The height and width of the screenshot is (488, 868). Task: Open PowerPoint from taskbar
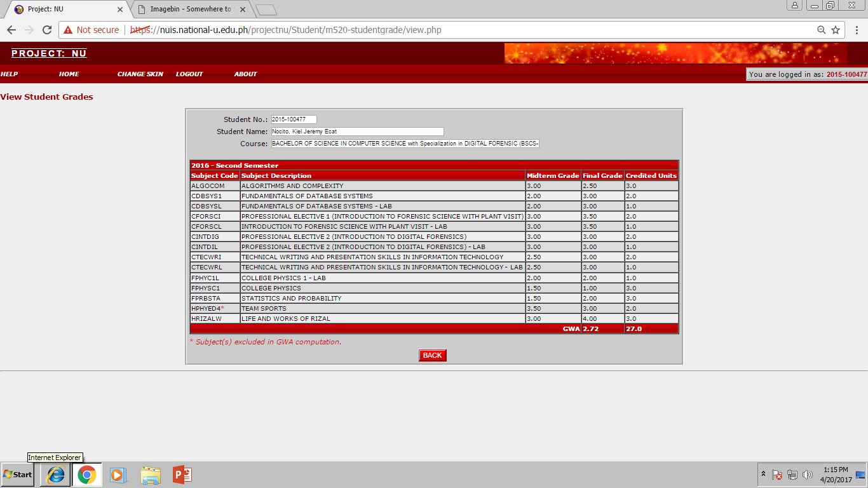click(x=182, y=475)
